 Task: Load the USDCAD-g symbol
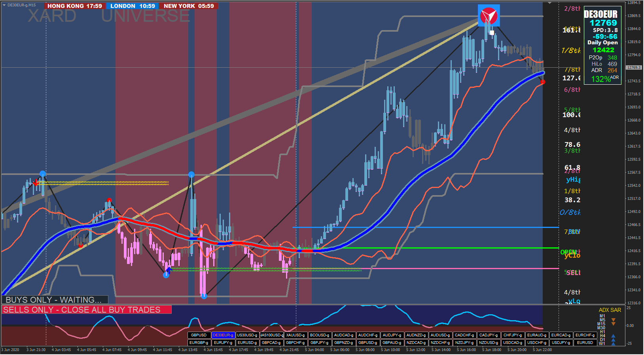pos(513,343)
